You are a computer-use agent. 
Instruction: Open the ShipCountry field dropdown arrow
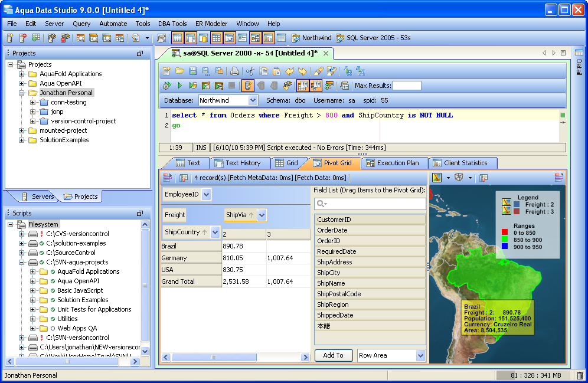click(x=215, y=233)
